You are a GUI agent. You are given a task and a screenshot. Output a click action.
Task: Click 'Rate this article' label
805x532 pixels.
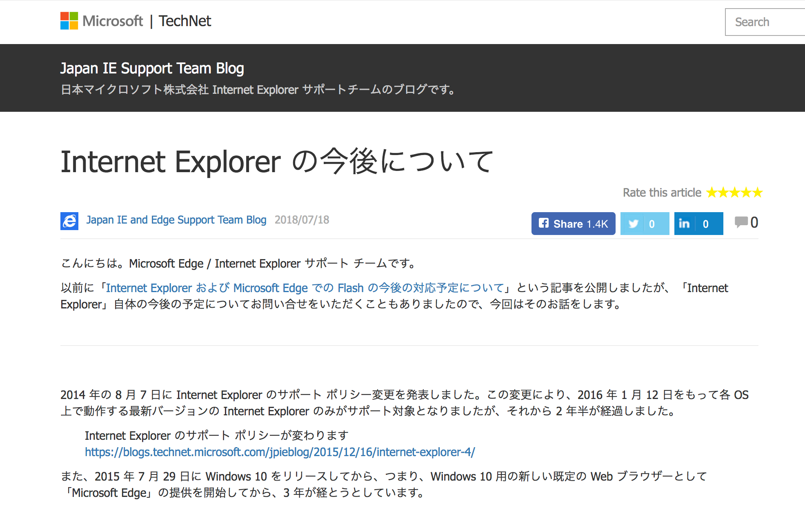click(662, 193)
